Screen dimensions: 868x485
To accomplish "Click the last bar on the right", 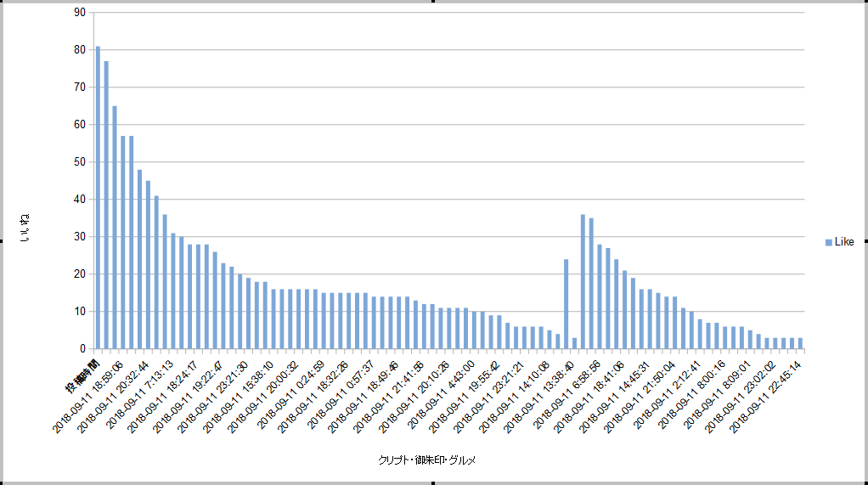I will pyautogui.click(x=800, y=343).
